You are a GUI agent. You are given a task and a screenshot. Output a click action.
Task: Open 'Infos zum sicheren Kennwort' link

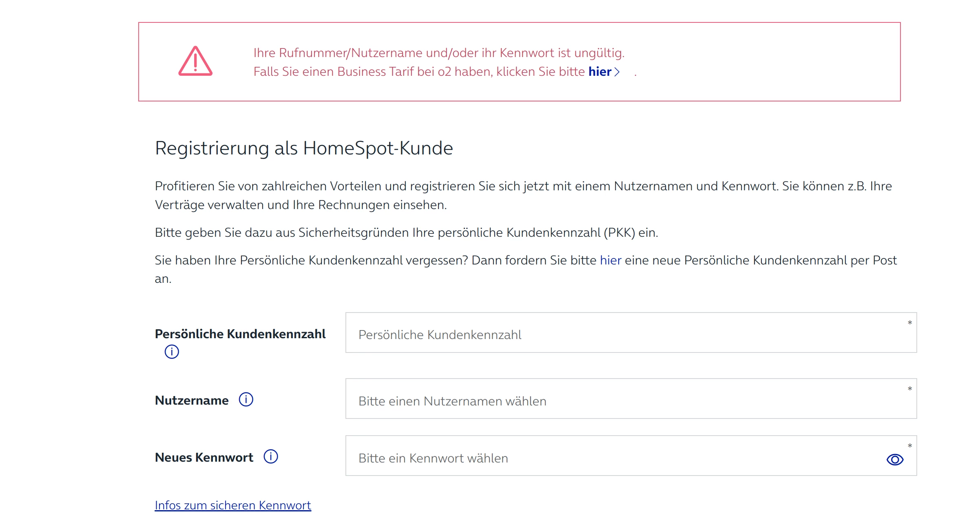click(232, 505)
